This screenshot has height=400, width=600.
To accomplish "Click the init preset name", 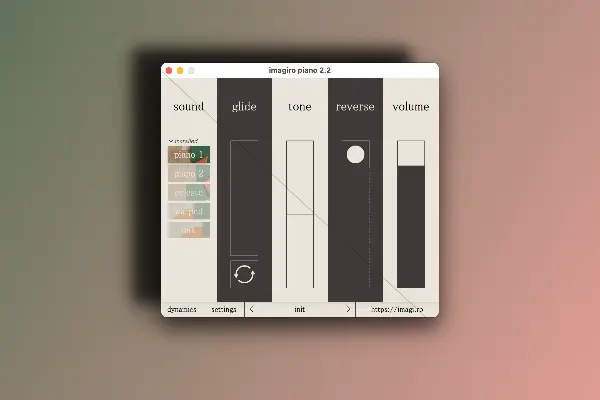I will click(x=300, y=309).
